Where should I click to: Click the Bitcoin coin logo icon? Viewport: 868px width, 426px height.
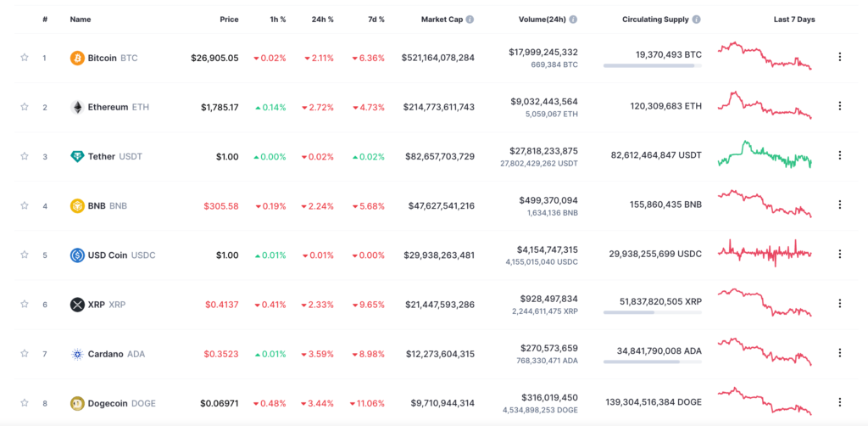pos(77,58)
